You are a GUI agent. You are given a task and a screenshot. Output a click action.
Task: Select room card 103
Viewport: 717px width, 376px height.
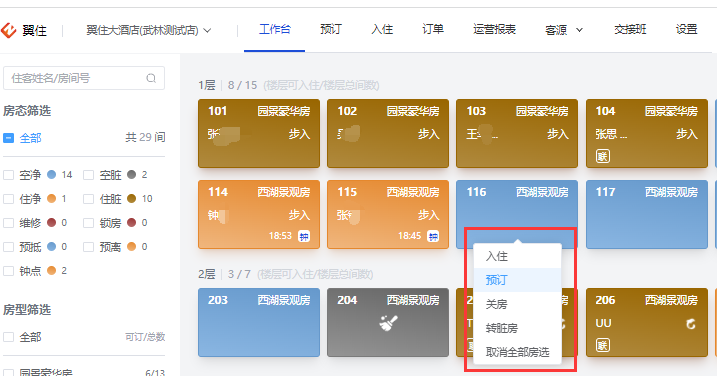click(517, 134)
